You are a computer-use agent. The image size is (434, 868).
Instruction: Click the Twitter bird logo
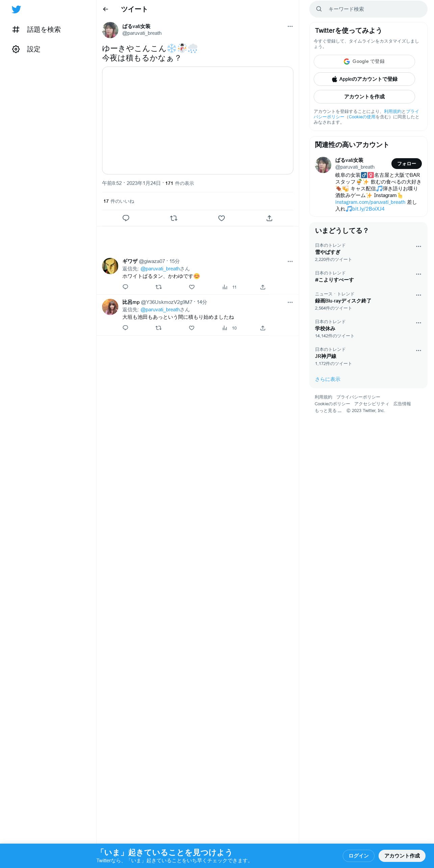point(16,9)
